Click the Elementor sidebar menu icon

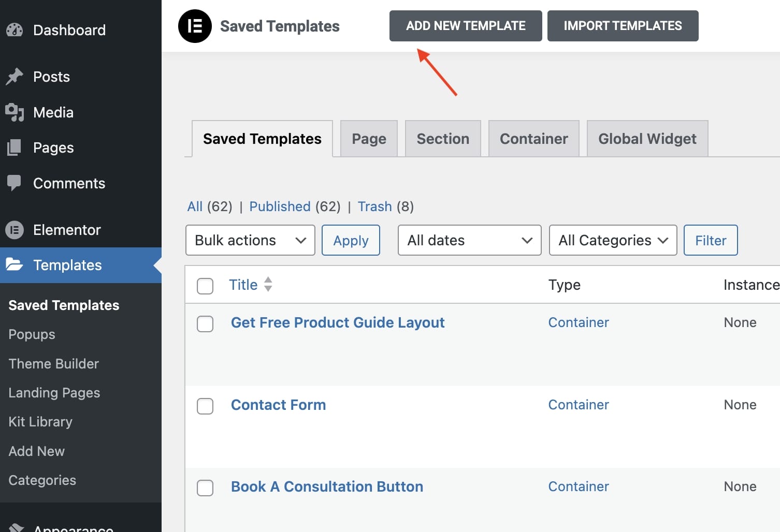click(x=15, y=230)
